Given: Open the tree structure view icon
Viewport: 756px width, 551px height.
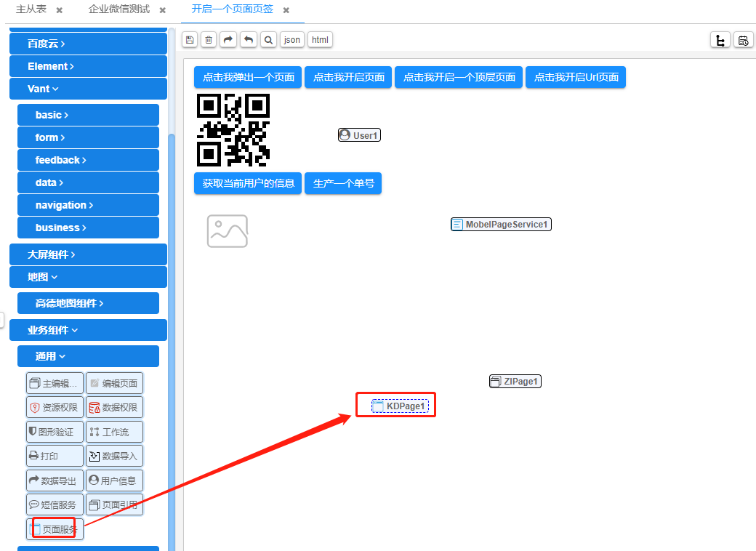Looking at the screenshot, I should (x=720, y=40).
